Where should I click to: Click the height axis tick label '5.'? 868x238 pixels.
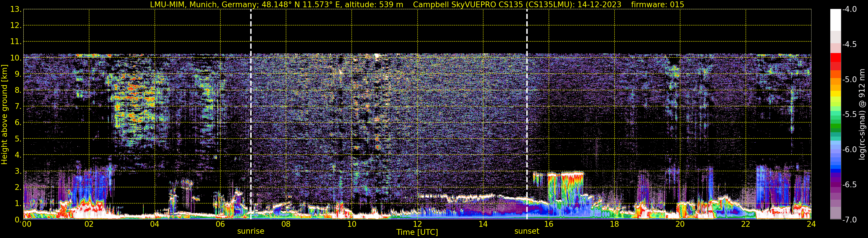[x=18, y=139]
